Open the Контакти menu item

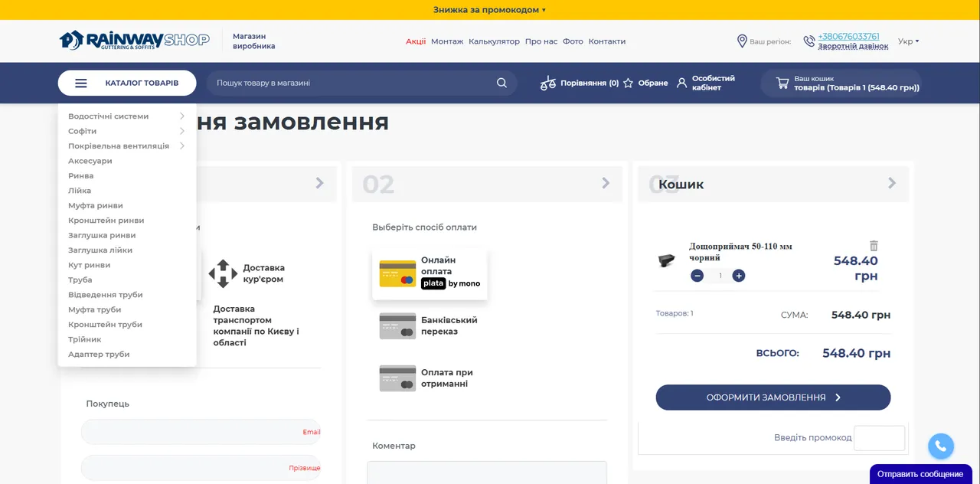(607, 41)
